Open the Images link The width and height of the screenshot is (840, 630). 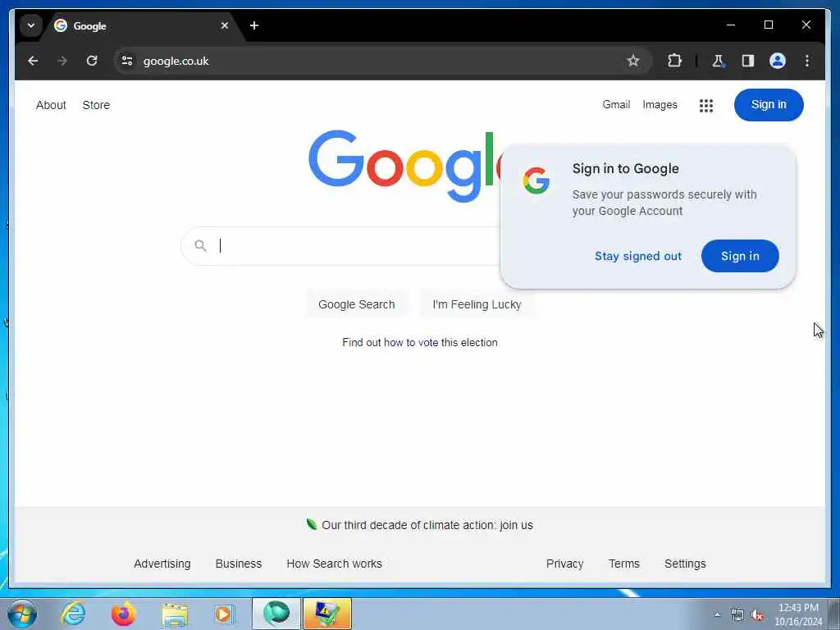(660, 105)
